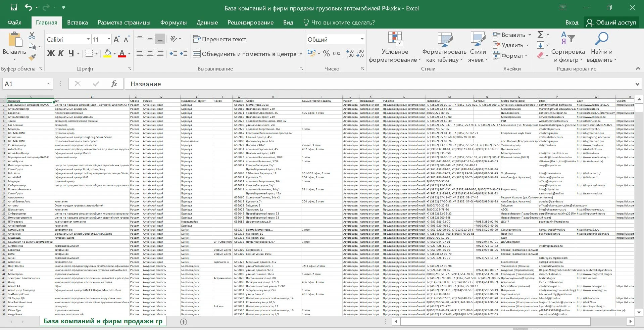Undo the last action
This screenshot has width=644, height=330.
[28, 8]
